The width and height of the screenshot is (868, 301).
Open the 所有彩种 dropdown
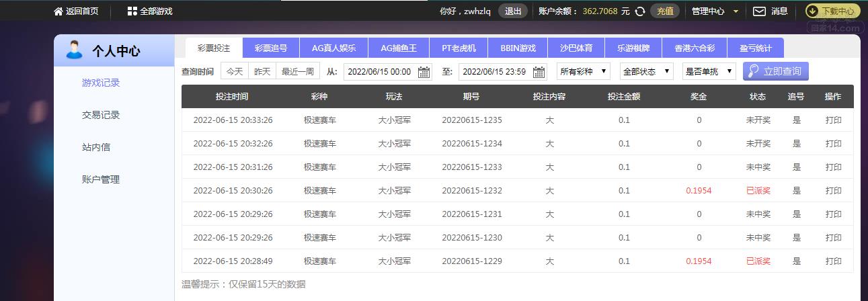pyautogui.click(x=583, y=71)
